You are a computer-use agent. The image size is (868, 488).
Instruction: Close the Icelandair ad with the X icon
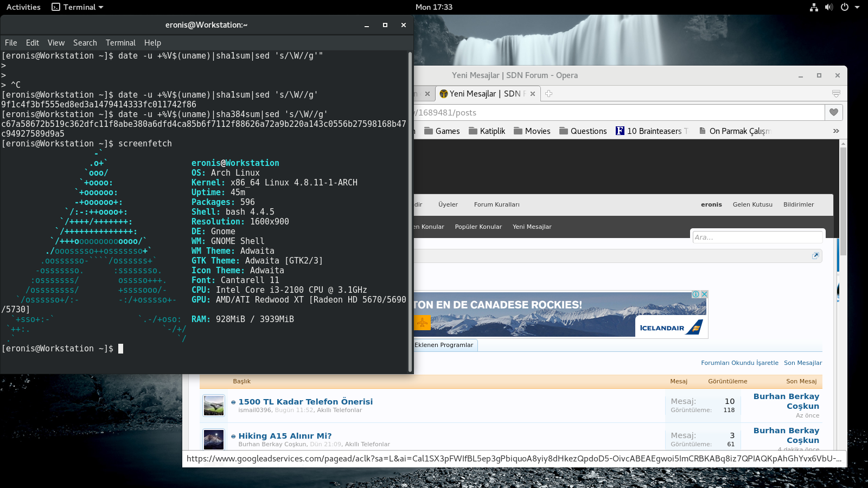[x=704, y=294]
